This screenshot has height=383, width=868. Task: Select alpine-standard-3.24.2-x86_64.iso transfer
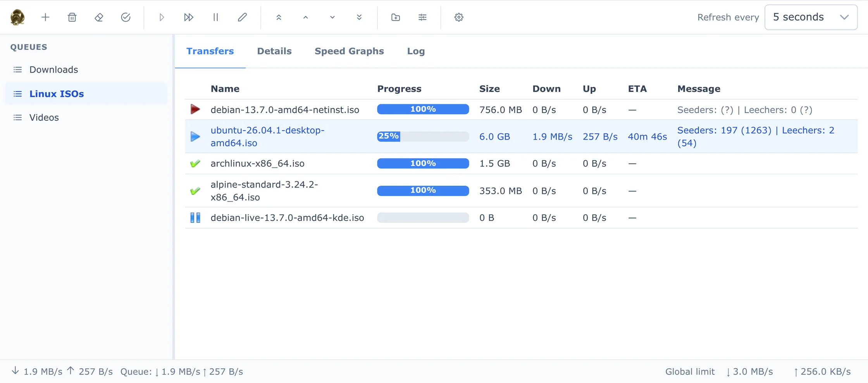pos(521,191)
